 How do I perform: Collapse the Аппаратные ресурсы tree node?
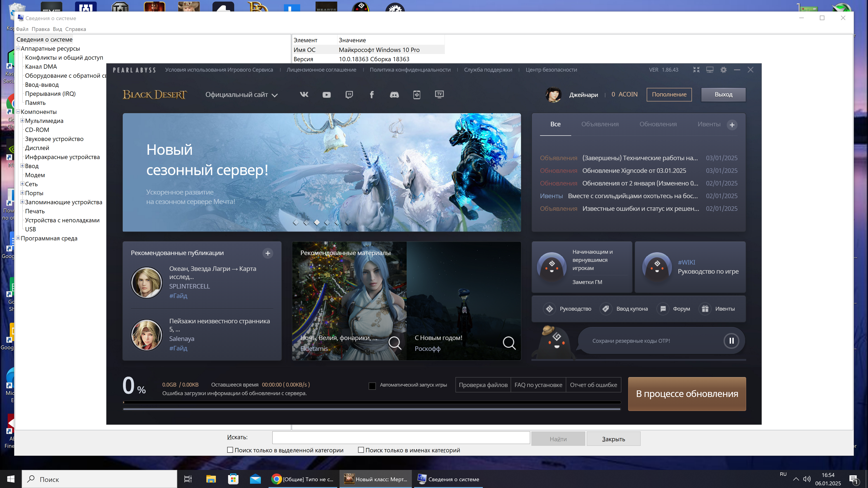click(18, 48)
